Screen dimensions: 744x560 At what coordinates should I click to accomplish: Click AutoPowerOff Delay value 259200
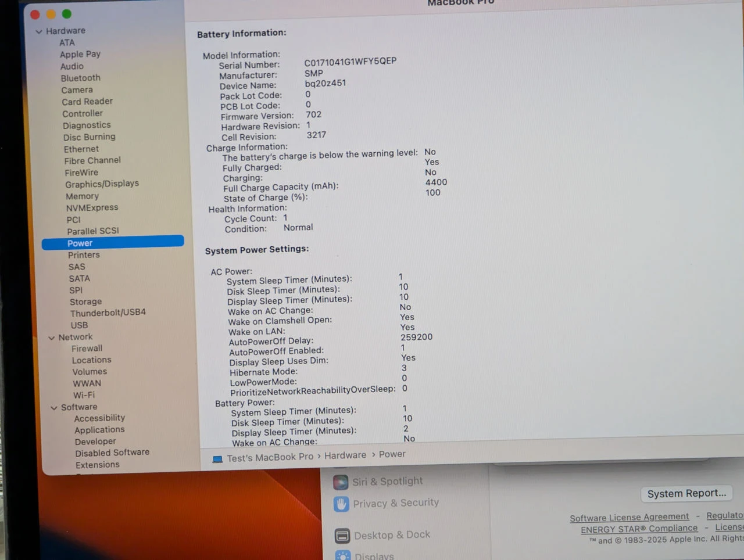416,337
